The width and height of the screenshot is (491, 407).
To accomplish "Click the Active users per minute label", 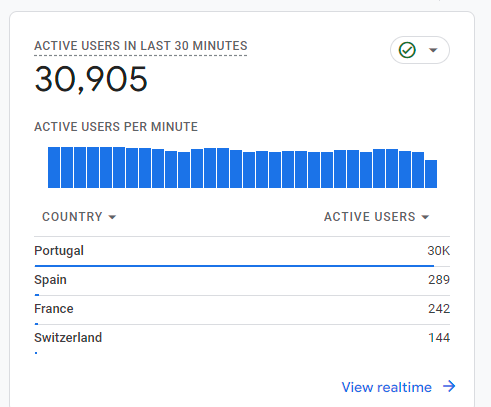I will pos(116,127).
